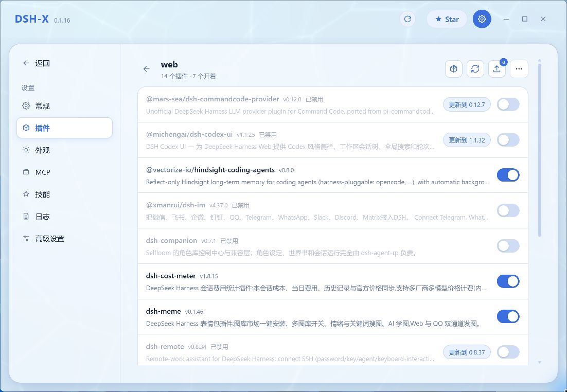The height and width of the screenshot is (392, 567).
Task: Click the plugin list vertical scrollbar thumb
Action: point(540,150)
